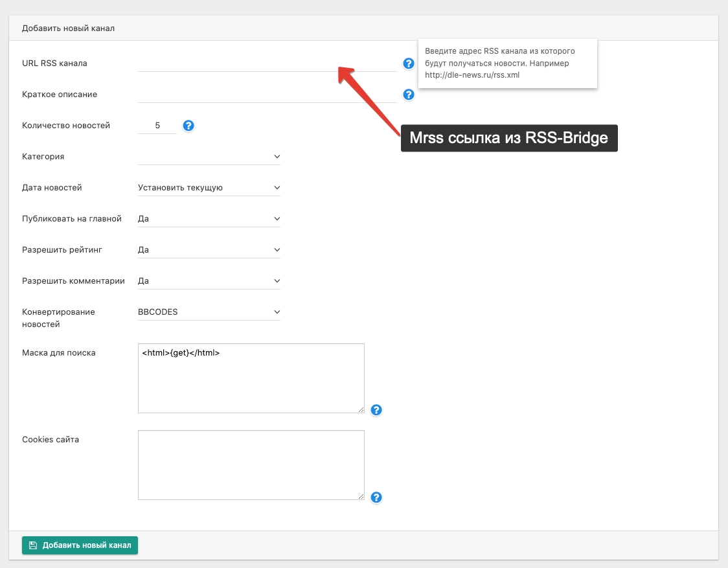Click help icon below Маска для поиска textarea

[376, 410]
